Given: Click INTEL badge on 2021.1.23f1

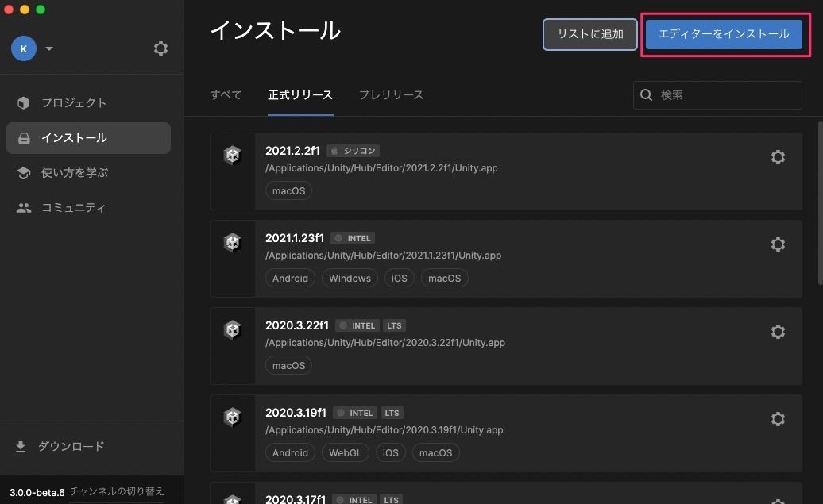Looking at the screenshot, I should (x=353, y=238).
